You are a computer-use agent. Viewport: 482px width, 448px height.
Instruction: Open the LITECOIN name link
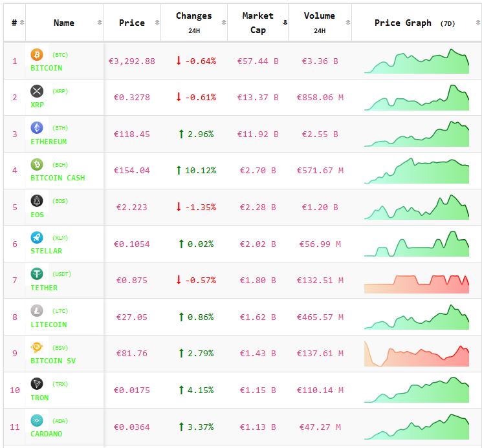tap(49, 325)
